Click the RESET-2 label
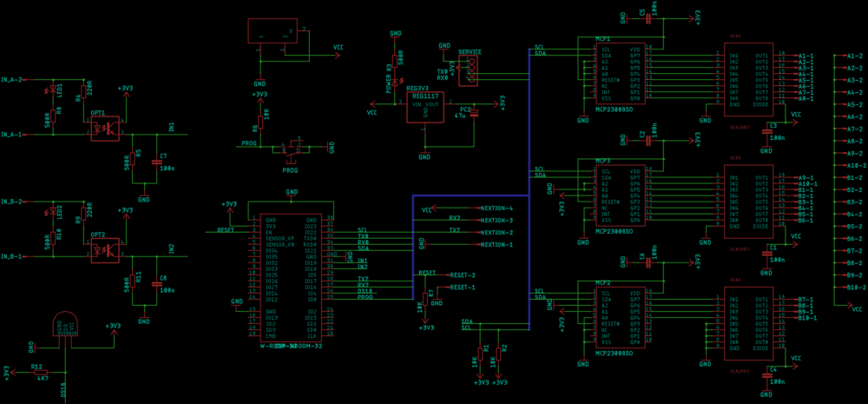Viewport: 868px width, 404px height. [x=463, y=275]
